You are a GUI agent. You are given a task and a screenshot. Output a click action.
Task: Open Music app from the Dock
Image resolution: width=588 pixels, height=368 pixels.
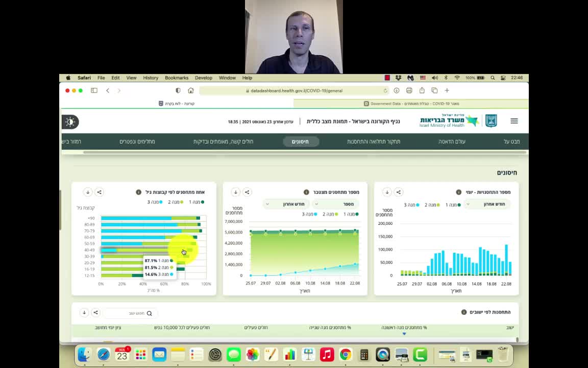point(327,354)
